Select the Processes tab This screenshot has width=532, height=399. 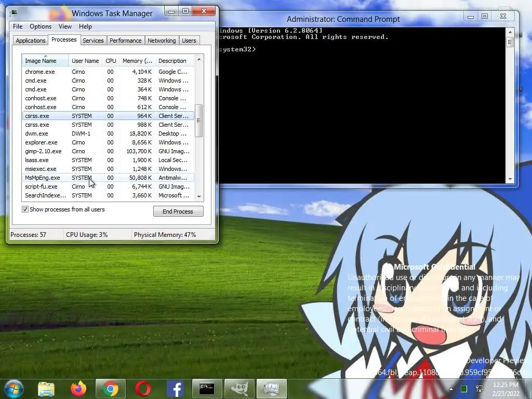click(x=64, y=39)
